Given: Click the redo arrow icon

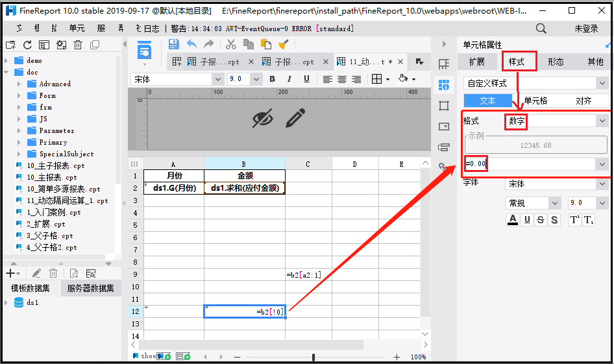Looking at the screenshot, I should click(x=209, y=44).
